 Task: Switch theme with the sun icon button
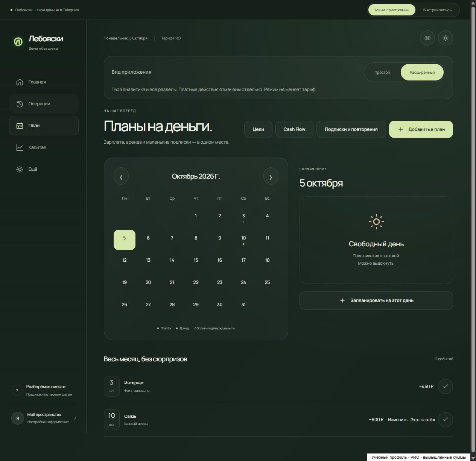[446, 38]
